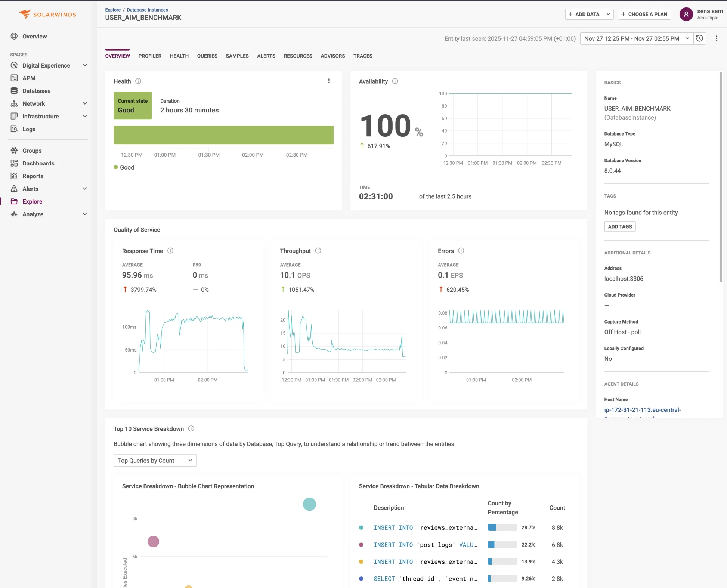Click the Infrastructure grid icon

(x=14, y=116)
